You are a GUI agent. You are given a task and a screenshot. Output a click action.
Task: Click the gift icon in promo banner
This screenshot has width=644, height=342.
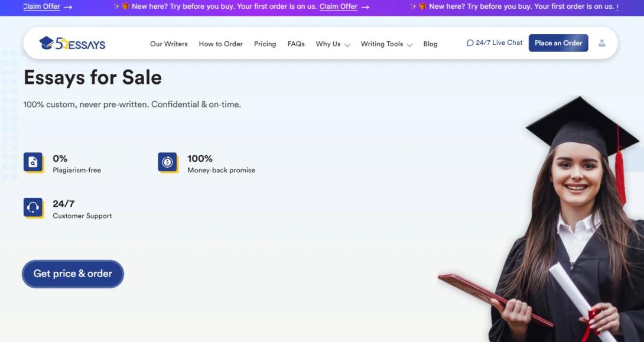[125, 6]
